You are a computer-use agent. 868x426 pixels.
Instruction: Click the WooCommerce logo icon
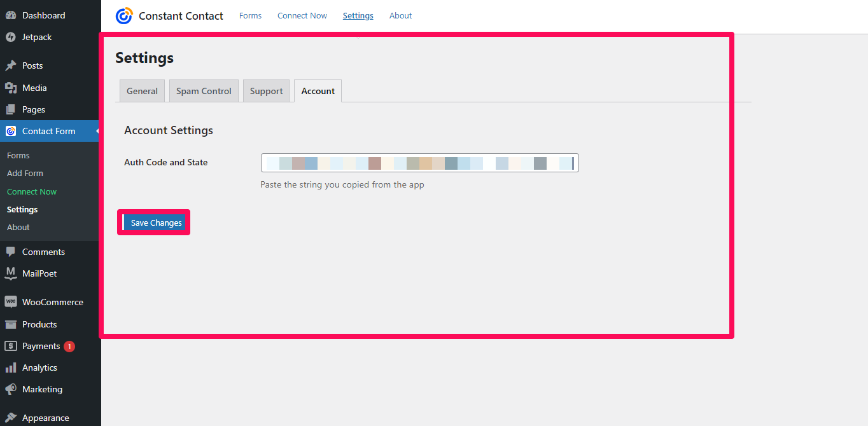coord(11,302)
